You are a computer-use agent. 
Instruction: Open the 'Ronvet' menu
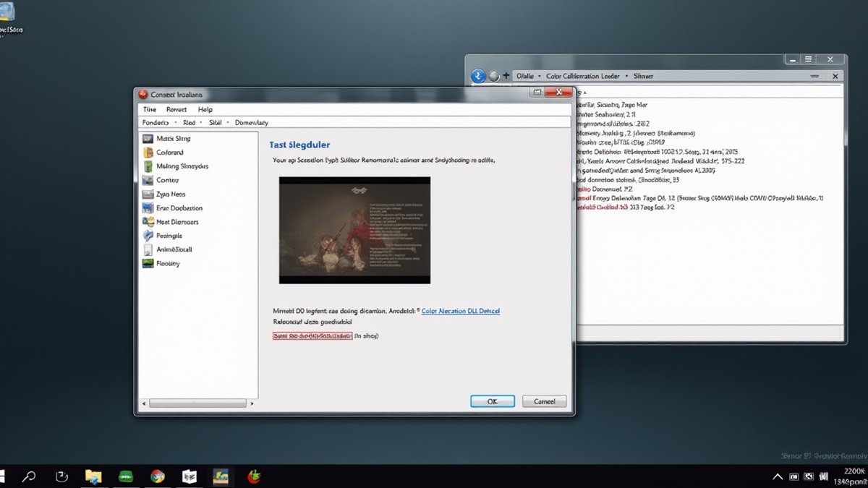(176, 109)
